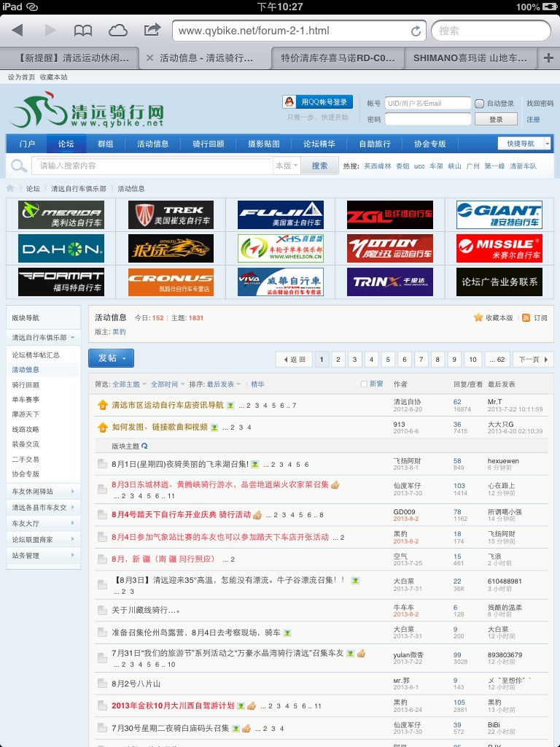The image size is (560, 747).
Task: Open a new Safari tab with plus
Action: (549, 58)
